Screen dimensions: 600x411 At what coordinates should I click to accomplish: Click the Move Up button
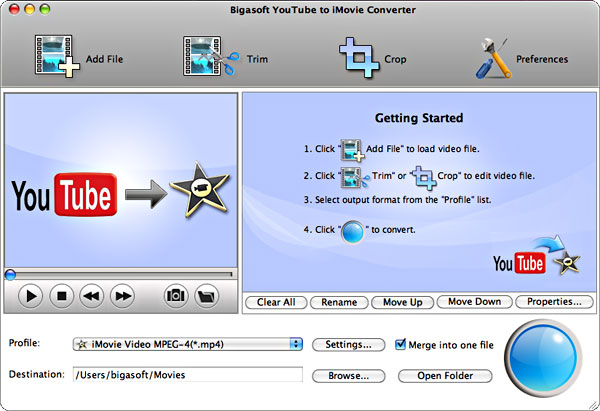click(402, 301)
